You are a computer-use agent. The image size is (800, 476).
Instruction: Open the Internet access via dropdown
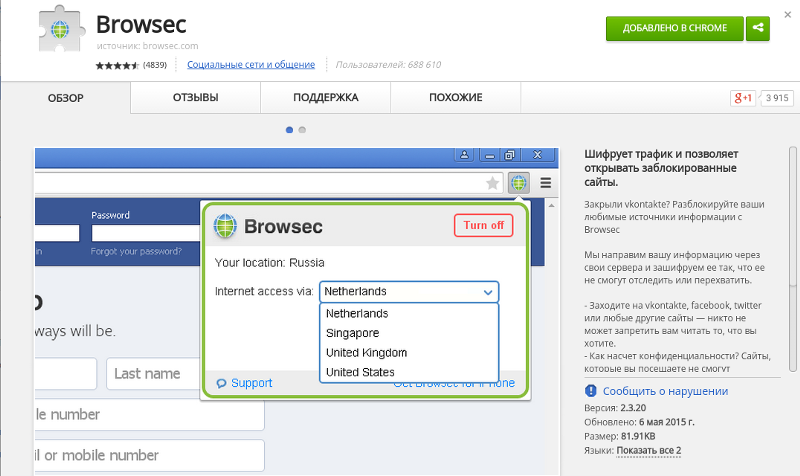[409, 292]
